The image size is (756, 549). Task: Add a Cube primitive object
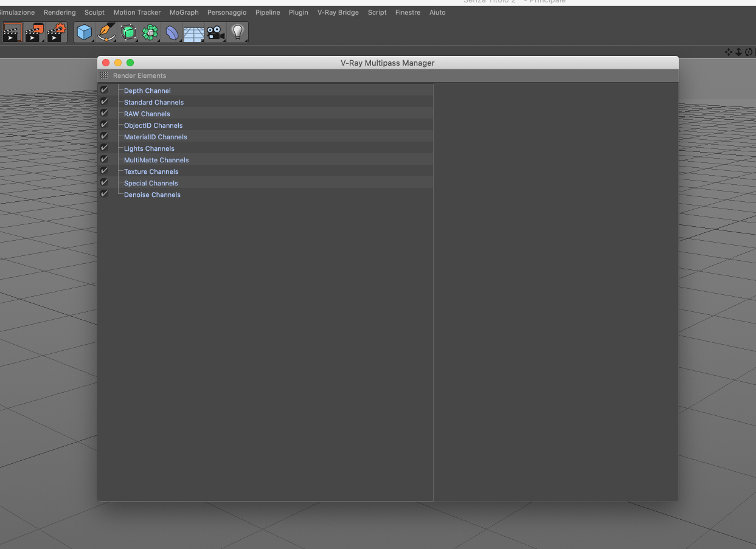85,32
